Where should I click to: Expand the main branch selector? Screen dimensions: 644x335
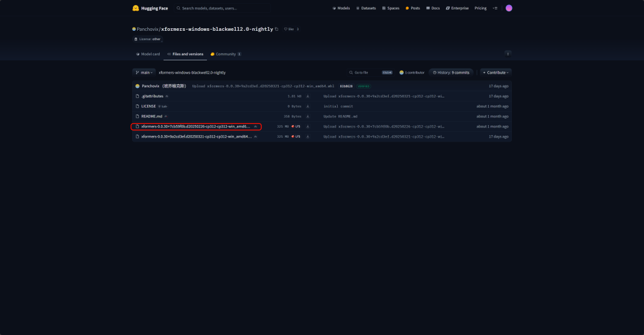143,72
